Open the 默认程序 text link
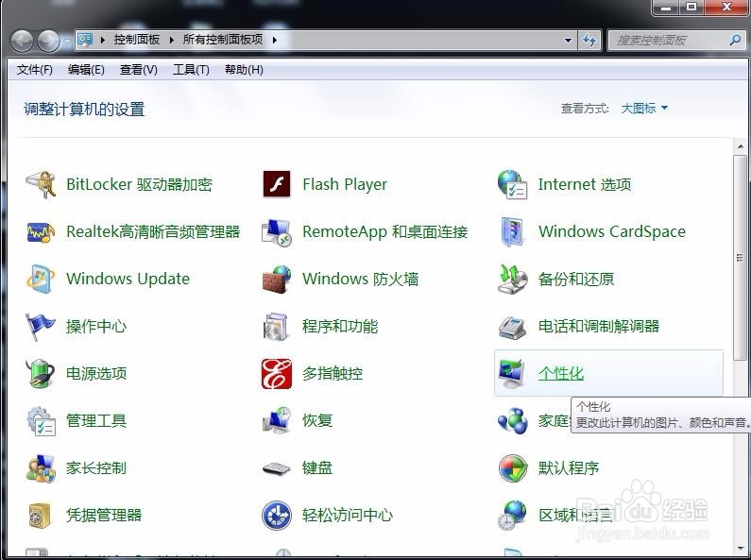This screenshot has height=560, width=751. click(x=569, y=468)
